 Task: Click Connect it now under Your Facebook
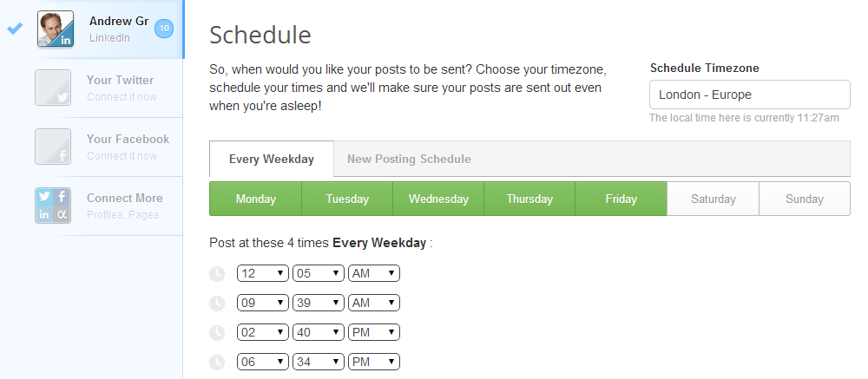(122, 156)
